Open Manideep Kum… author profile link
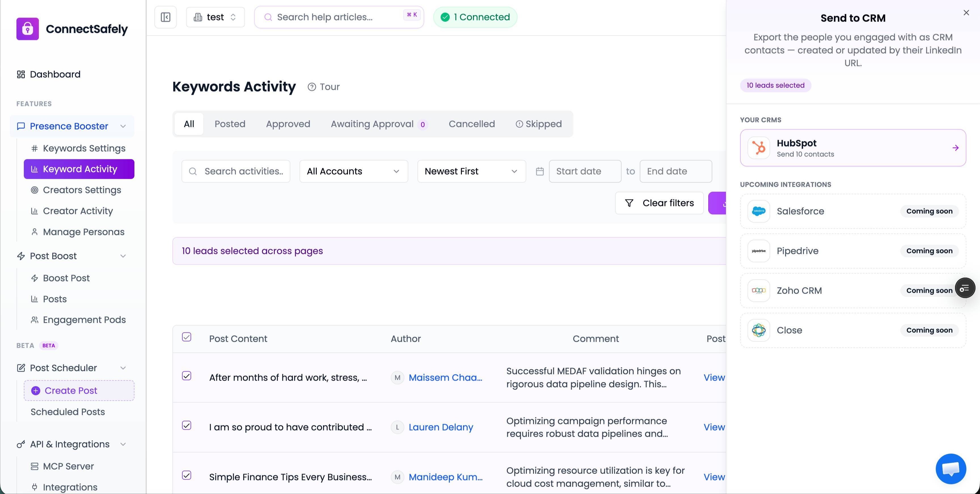This screenshot has height=494, width=980. (445, 477)
